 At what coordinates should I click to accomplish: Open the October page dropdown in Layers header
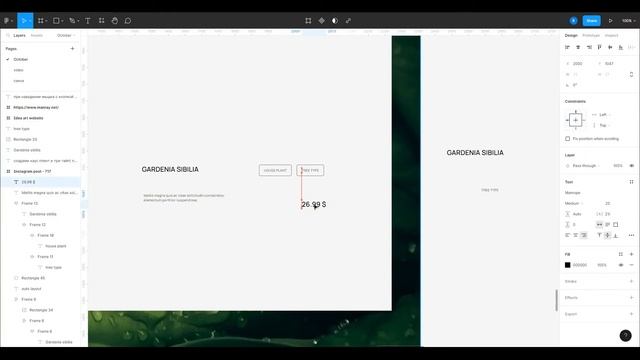point(66,36)
